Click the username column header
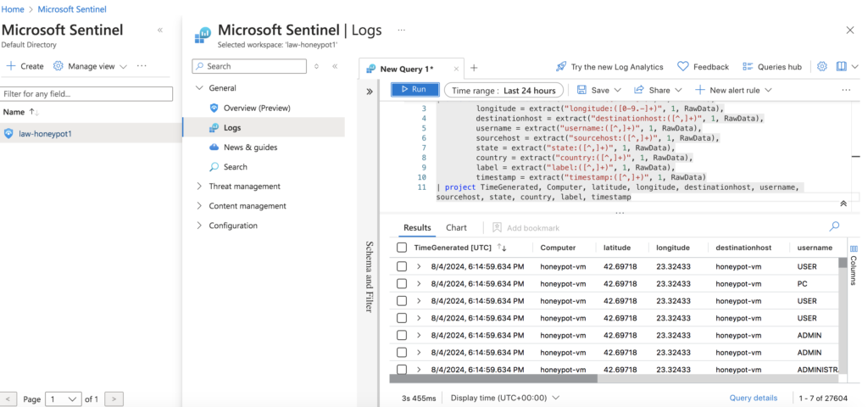 click(815, 248)
